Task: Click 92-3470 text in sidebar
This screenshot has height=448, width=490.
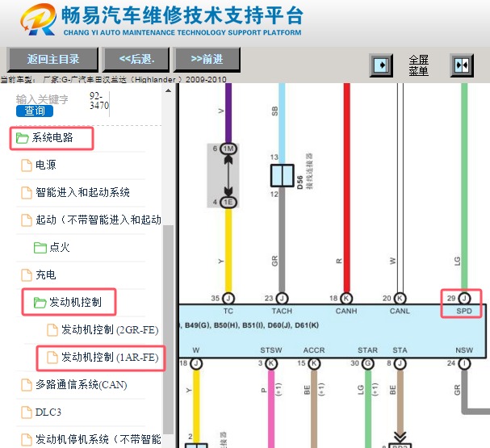Action: click(x=98, y=101)
